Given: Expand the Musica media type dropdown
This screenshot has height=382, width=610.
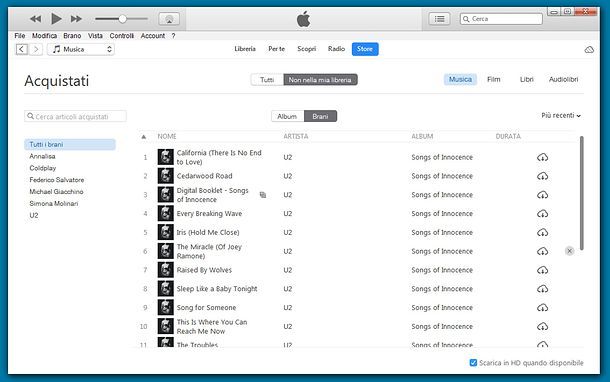Looking at the screenshot, I should coord(81,49).
